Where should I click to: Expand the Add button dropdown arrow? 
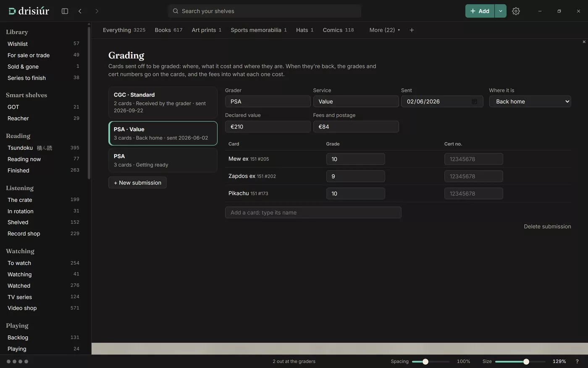(x=500, y=11)
